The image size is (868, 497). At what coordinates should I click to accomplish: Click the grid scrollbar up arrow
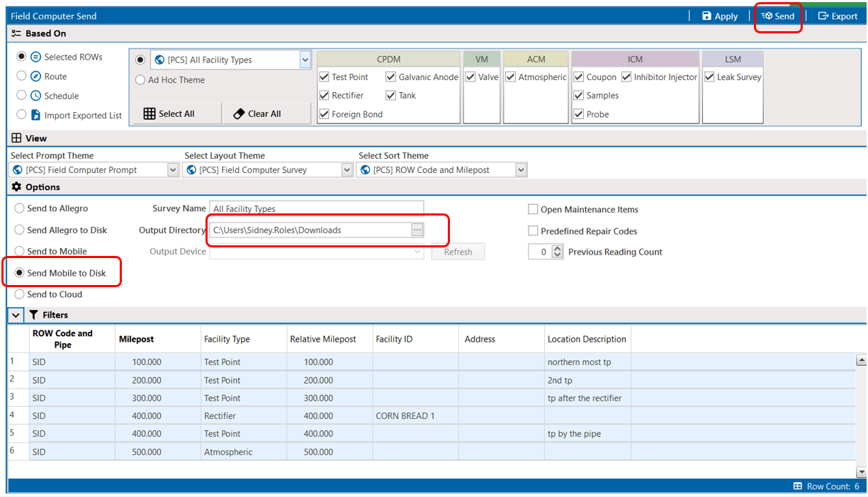coord(861,360)
